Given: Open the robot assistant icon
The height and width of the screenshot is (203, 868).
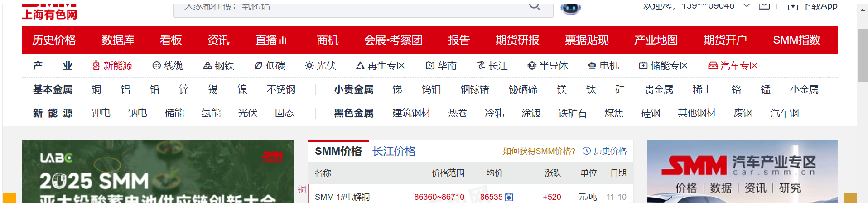Looking at the screenshot, I should (x=570, y=8).
